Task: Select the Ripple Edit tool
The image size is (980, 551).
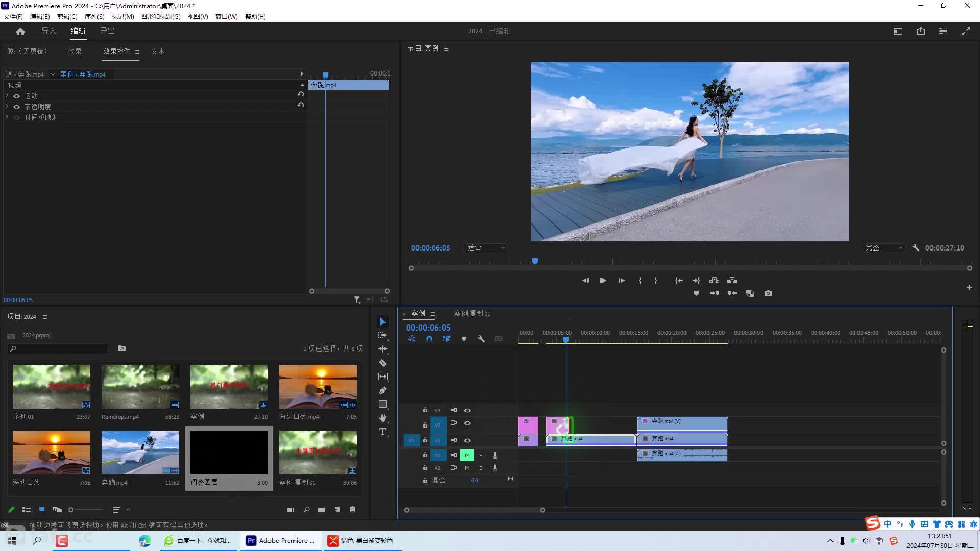Action: point(383,349)
